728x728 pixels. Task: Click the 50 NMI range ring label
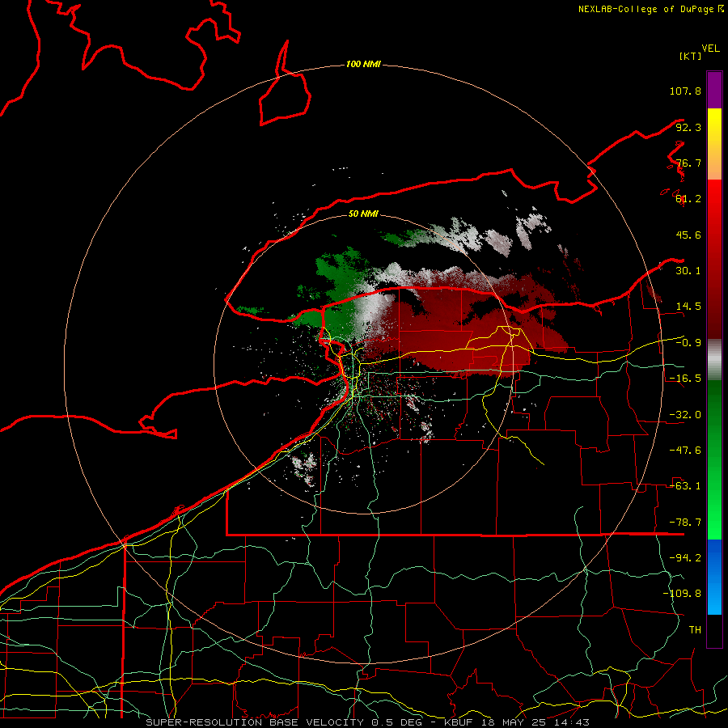(363, 214)
